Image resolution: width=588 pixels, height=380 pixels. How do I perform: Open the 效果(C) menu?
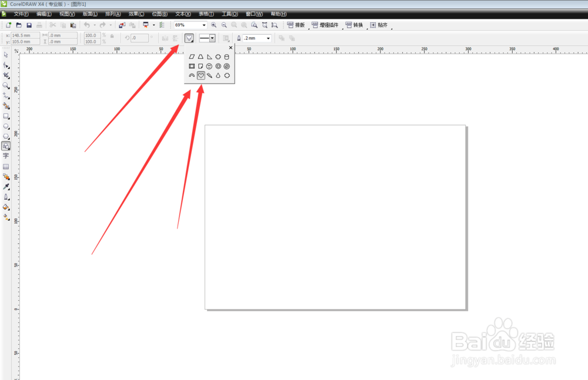coord(136,14)
